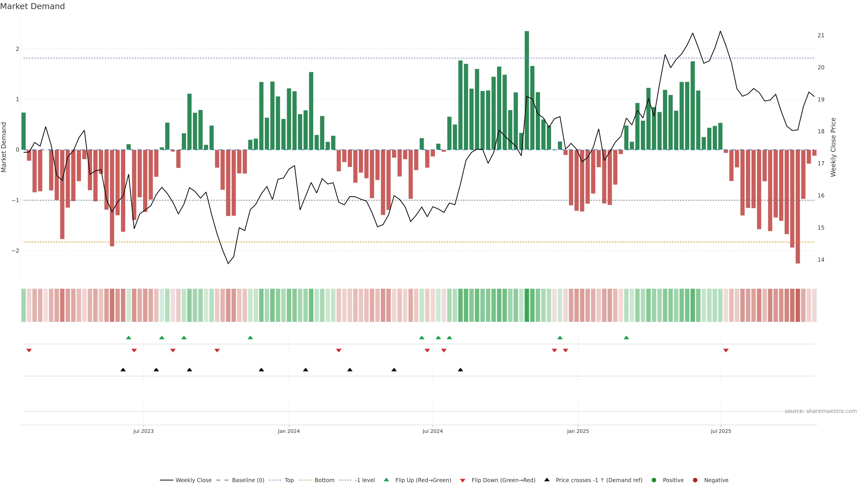Screen dimensions: 868x488
Task: Hide the -1 level legend item
Action: [365, 480]
